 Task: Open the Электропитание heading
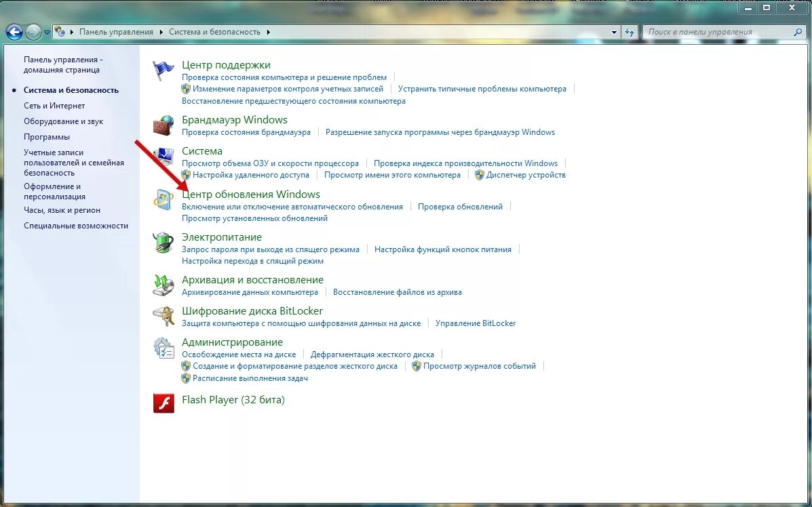coord(222,237)
